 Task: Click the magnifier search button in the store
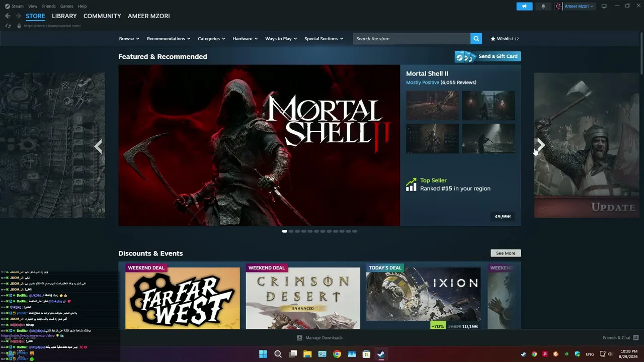[476, 39]
